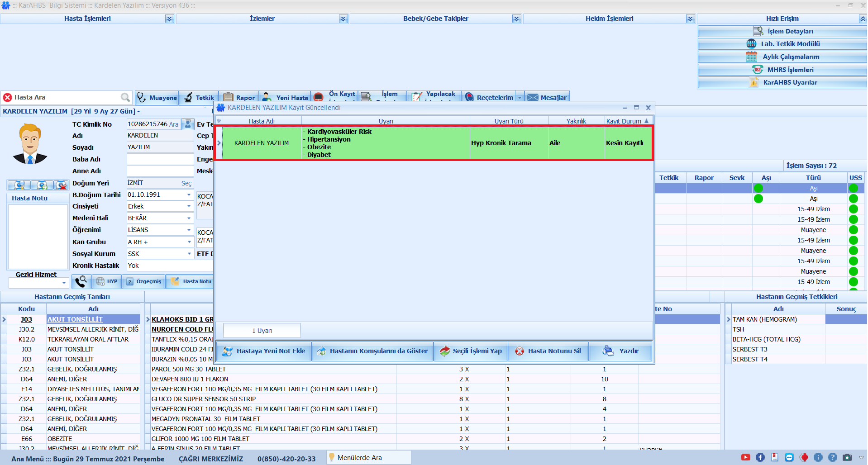Viewport: 868px width, 465px height.
Task: Click the Facebook icon in status bar
Action: click(x=760, y=457)
